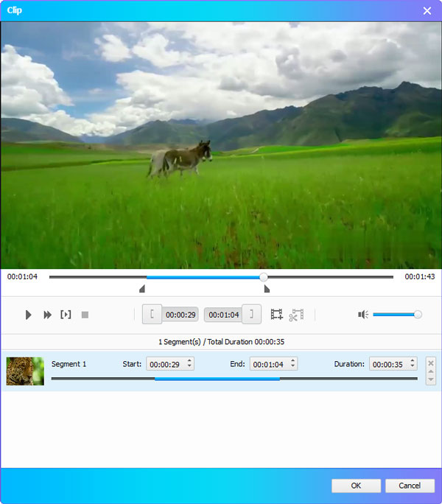Confirm clip with OK button
Image resolution: width=442 pixels, height=504 pixels.
pyautogui.click(x=356, y=486)
